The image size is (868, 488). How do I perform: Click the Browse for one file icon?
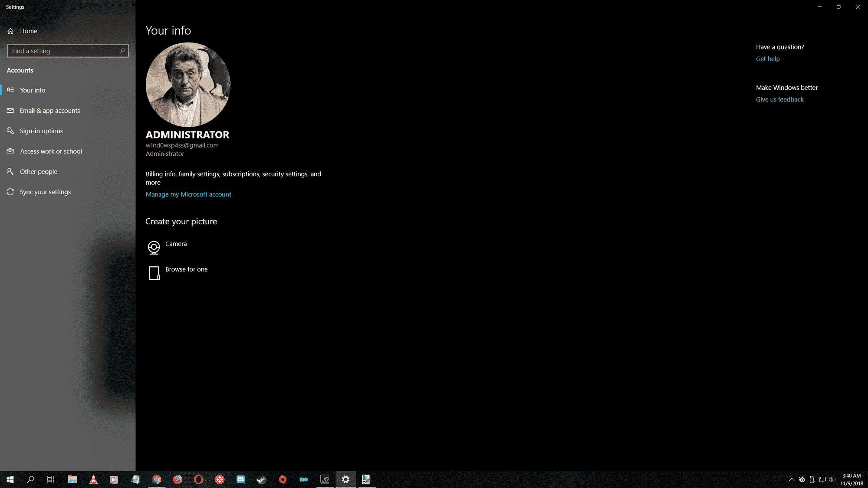(x=154, y=273)
